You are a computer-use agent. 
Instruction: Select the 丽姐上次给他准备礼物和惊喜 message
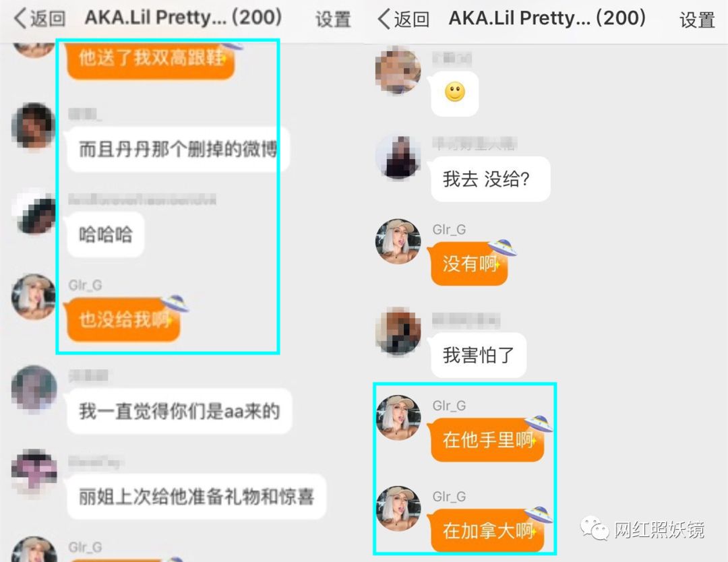[197, 497]
